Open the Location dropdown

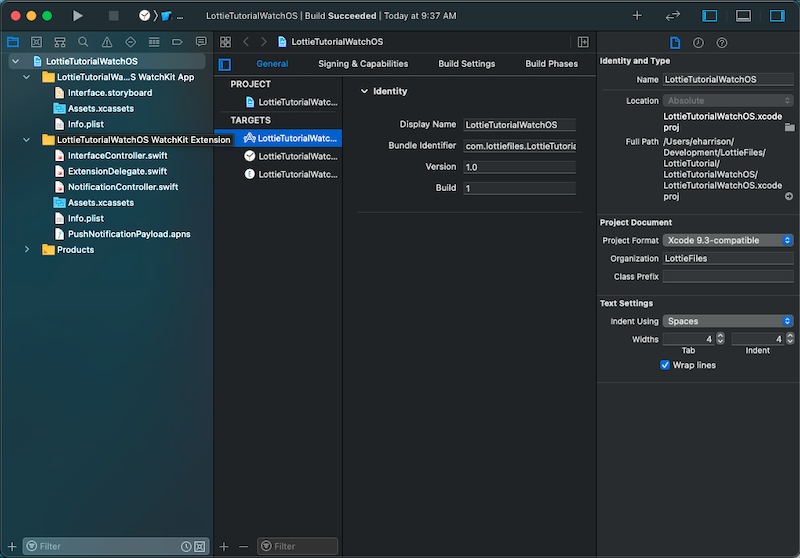(728, 100)
